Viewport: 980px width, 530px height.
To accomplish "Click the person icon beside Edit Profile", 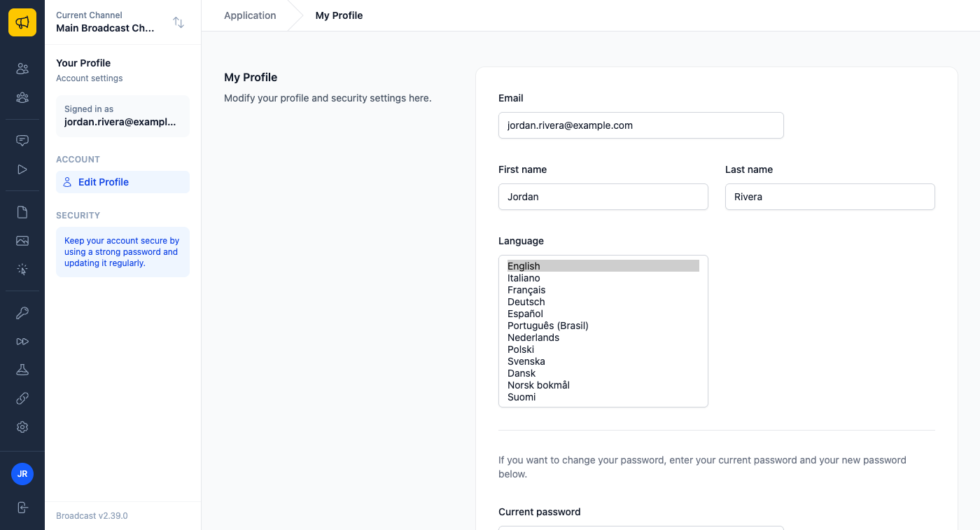I will [67, 182].
